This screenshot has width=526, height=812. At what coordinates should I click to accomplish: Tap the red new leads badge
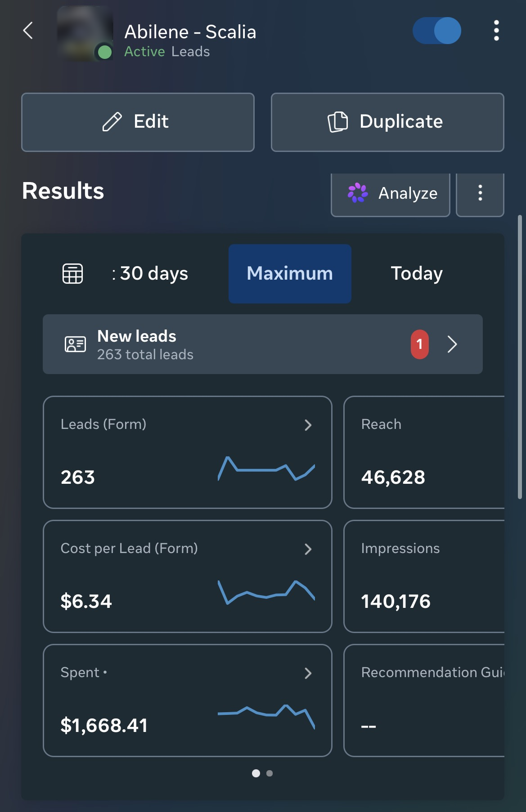(x=419, y=344)
